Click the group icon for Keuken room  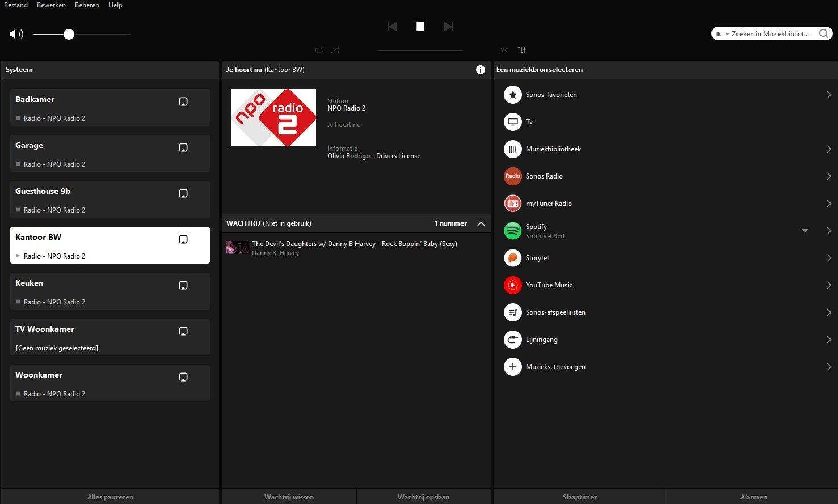(183, 286)
